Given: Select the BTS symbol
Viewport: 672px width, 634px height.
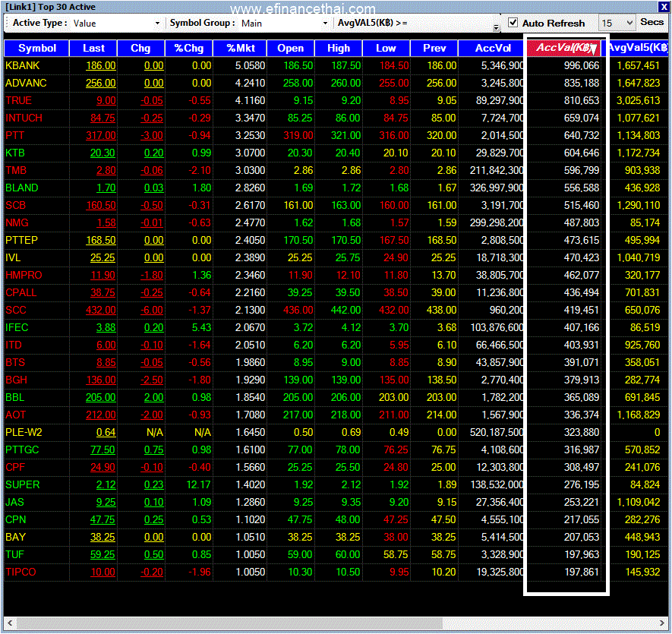Looking at the screenshot, I should 15,363.
